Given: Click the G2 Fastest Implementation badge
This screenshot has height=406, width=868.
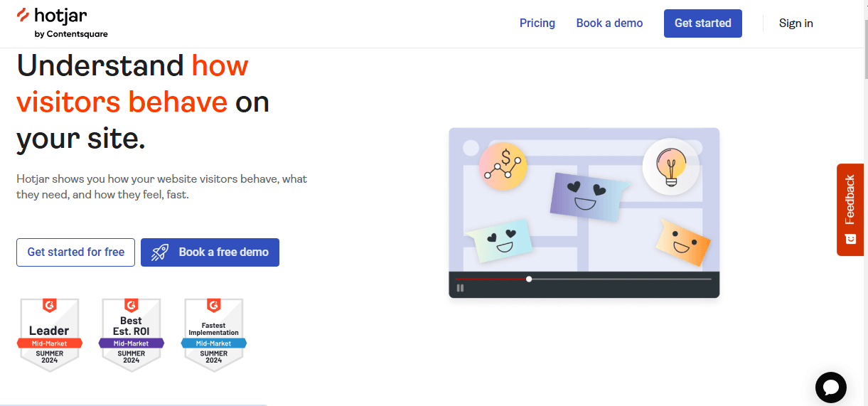Looking at the screenshot, I should click(x=214, y=335).
